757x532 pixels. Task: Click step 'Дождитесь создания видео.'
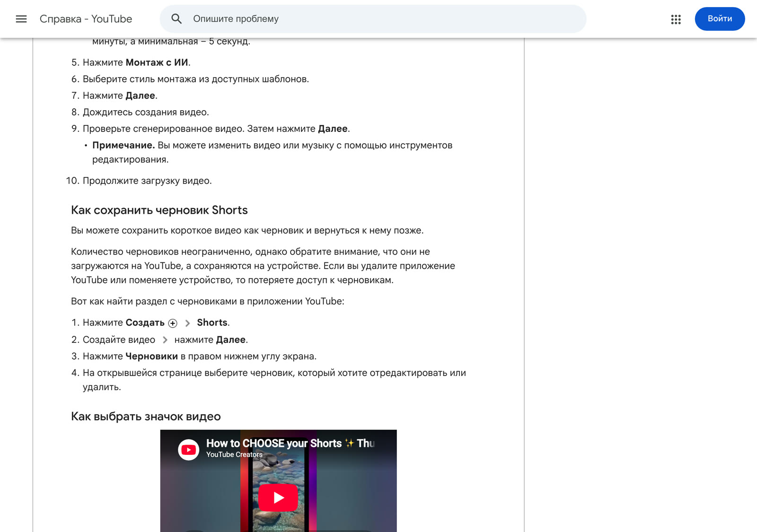pyautogui.click(x=146, y=112)
